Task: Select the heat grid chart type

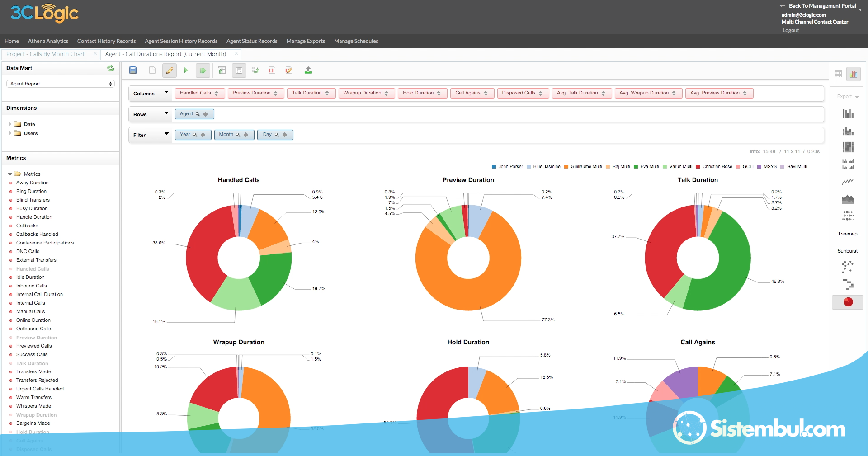Action: (848, 216)
